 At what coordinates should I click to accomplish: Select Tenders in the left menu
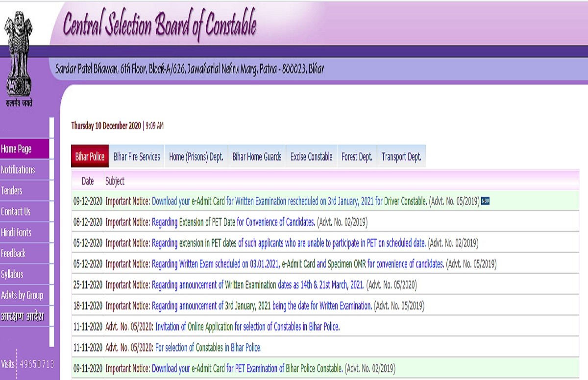12,191
